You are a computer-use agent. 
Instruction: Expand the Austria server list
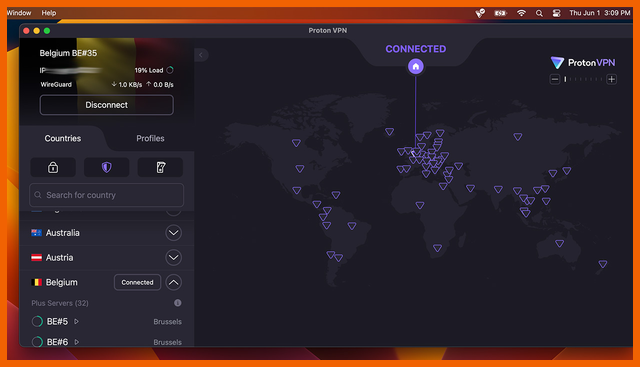[173, 258]
